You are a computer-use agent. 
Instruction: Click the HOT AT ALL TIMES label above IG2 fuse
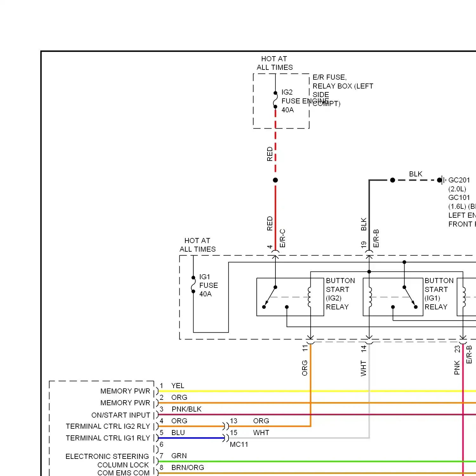click(x=274, y=63)
